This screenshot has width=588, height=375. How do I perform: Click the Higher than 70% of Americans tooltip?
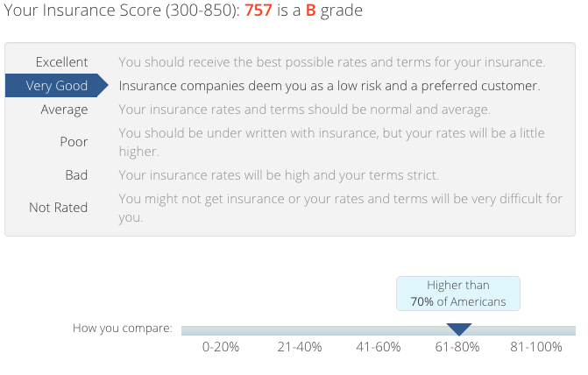(x=458, y=294)
